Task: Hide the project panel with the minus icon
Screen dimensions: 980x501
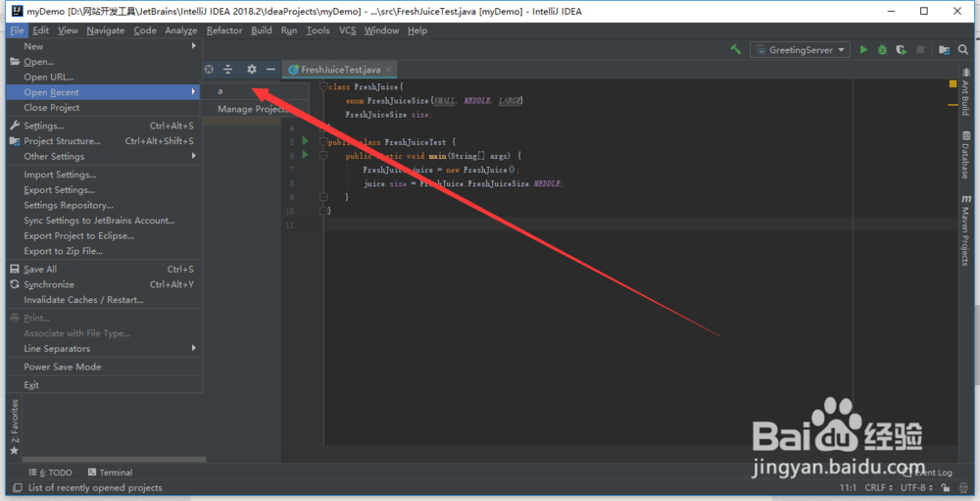Action: point(270,70)
